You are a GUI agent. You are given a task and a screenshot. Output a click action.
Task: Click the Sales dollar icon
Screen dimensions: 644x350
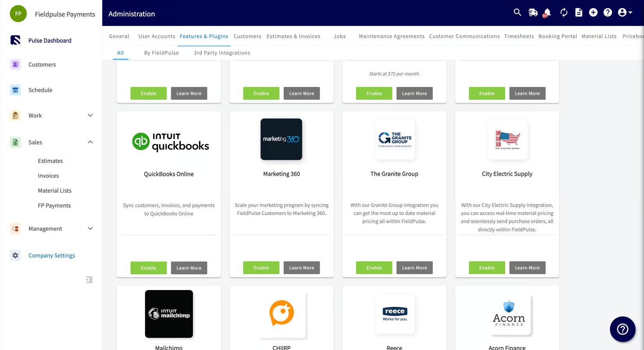pyautogui.click(x=15, y=142)
